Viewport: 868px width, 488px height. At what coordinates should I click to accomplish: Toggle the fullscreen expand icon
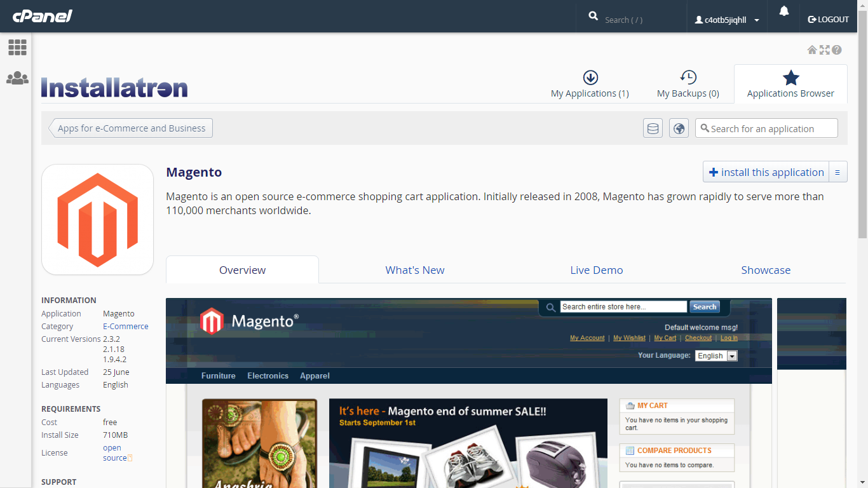click(825, 50)
